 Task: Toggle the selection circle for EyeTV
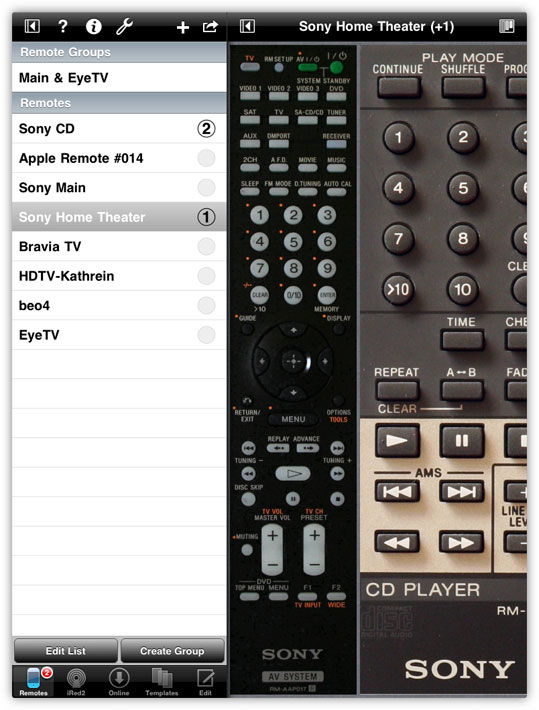pos(206,335)
